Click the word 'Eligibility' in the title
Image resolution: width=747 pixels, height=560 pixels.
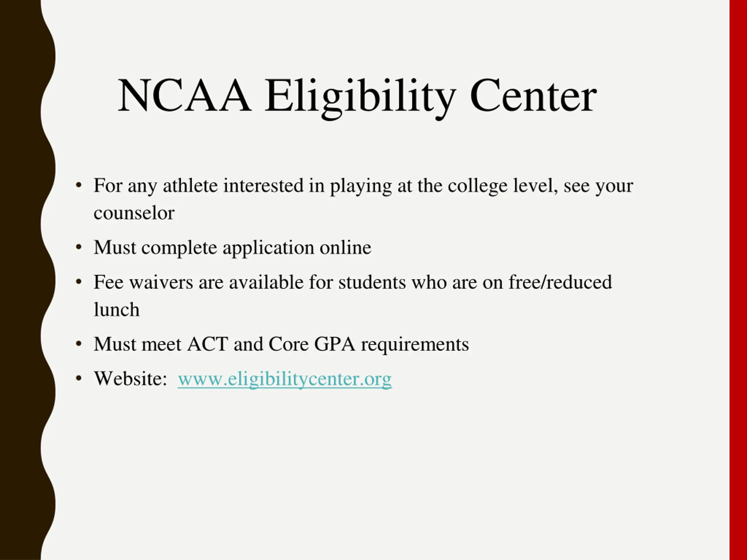(x=360, y=98)
